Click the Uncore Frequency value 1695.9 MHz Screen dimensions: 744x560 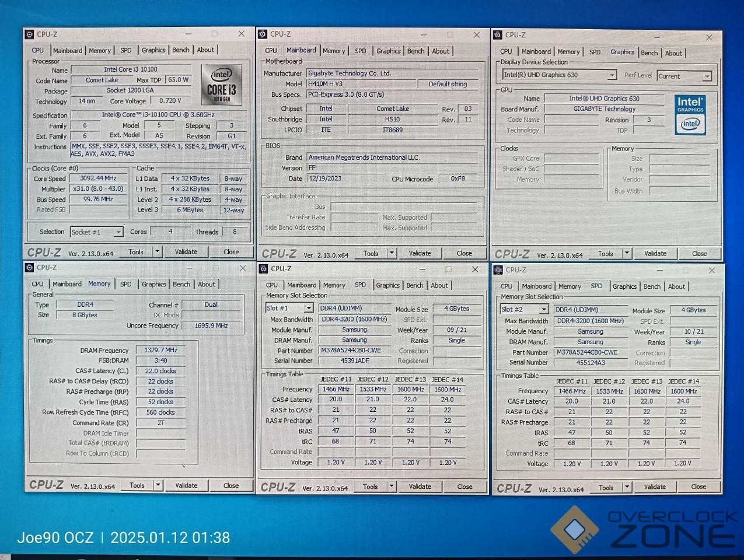click(x=211, y=325)
